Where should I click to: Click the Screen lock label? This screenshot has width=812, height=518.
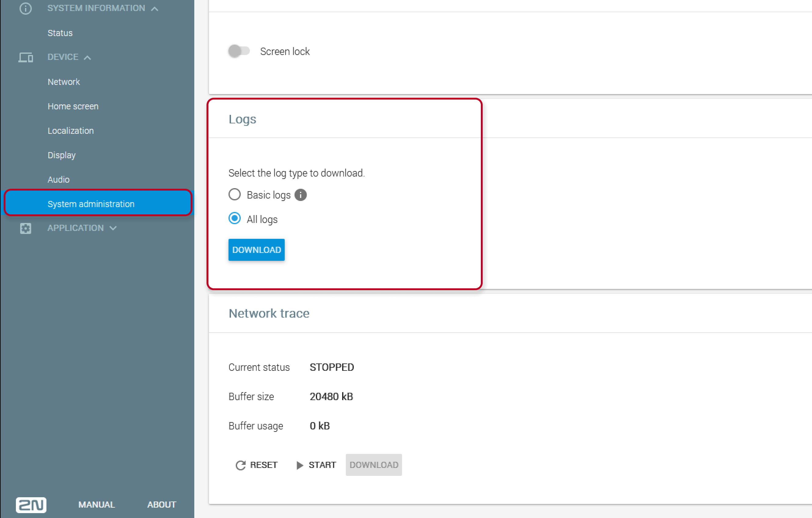coord(285,52)
